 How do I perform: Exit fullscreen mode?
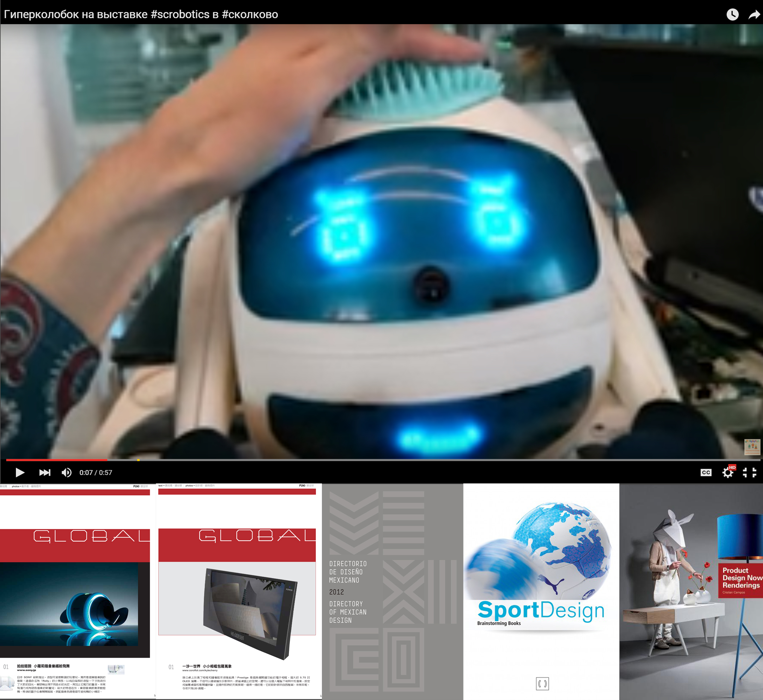[749, 472]
